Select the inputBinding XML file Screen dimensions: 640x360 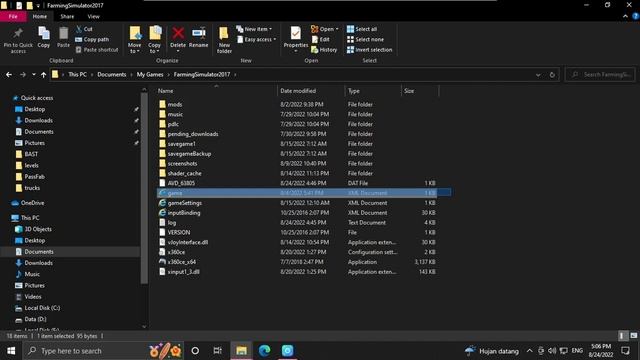[x=184, y=213]
